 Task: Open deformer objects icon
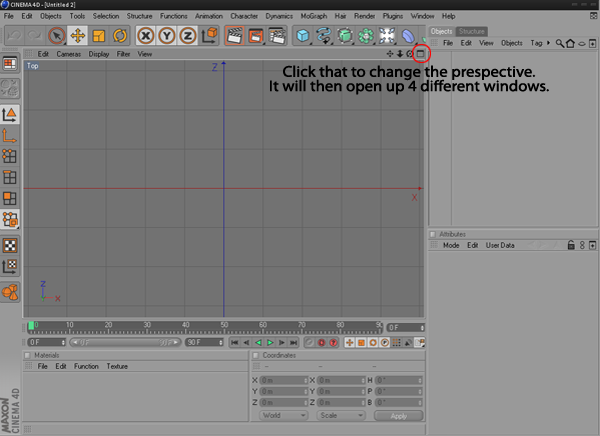[387, 36]
